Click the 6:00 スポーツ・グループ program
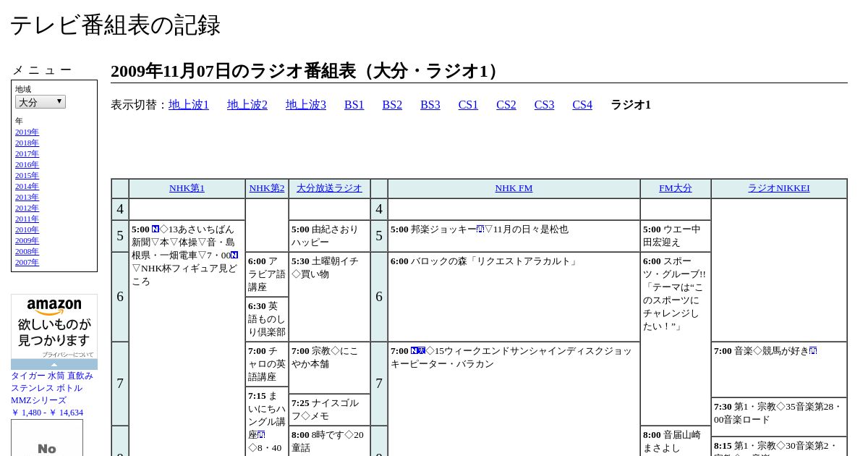This screenshot has width=868, height=456. point(676,339)
